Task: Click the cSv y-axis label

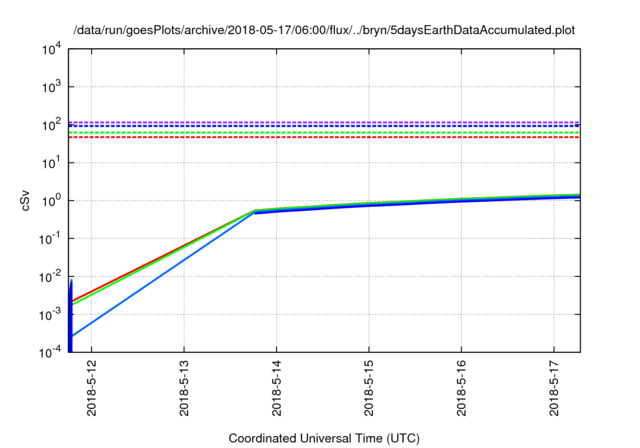Action: click(x=25, y=200)
